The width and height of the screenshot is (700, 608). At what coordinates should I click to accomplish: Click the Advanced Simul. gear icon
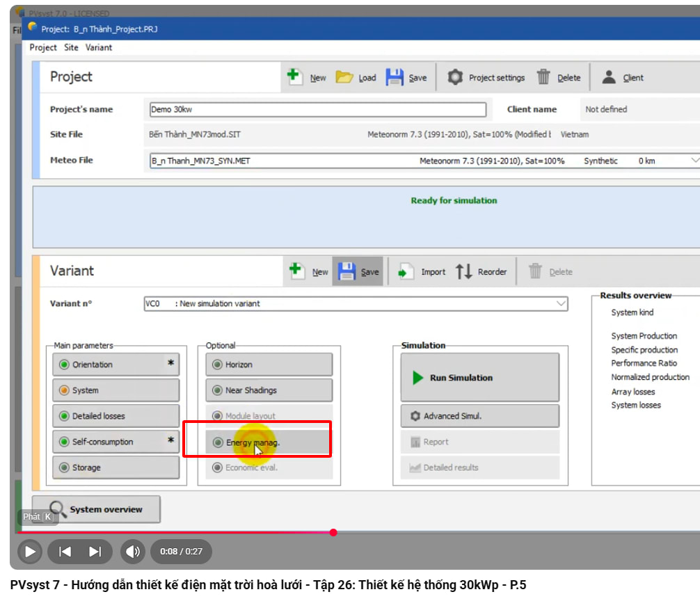[x=415, y=416]
